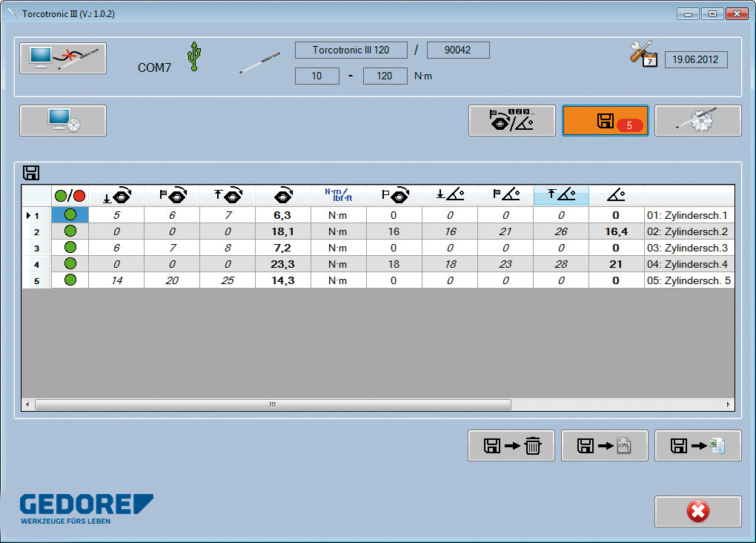Open the computer settings gear button
Screen dimensions: 756x543
point(63,120)
